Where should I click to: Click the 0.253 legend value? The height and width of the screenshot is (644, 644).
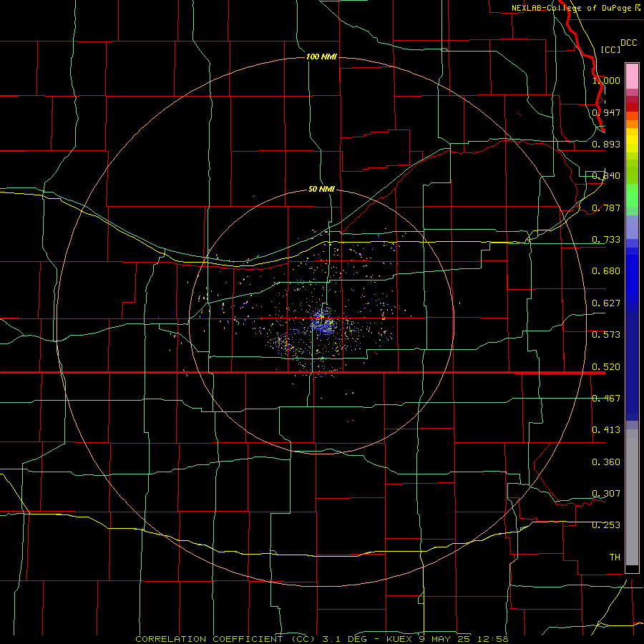coord(606,525)
